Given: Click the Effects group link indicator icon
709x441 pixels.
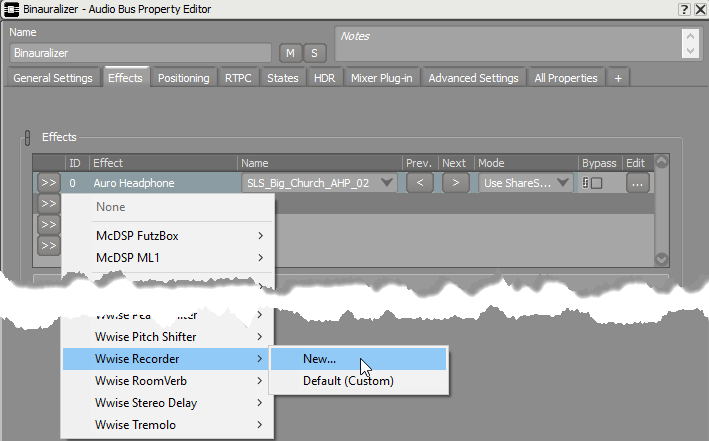Looking at the screenshot, I should 27,138.
